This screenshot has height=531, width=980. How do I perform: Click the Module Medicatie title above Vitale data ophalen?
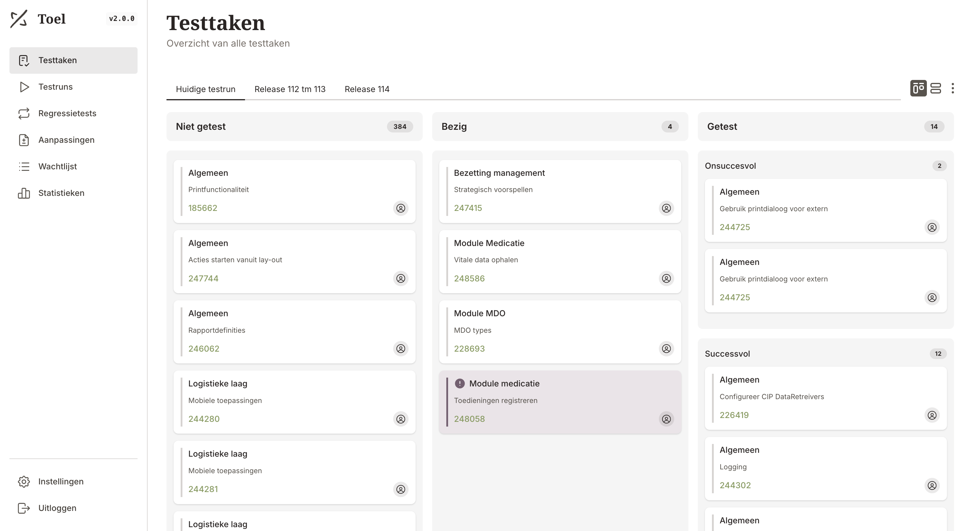[x=489, y=243]
